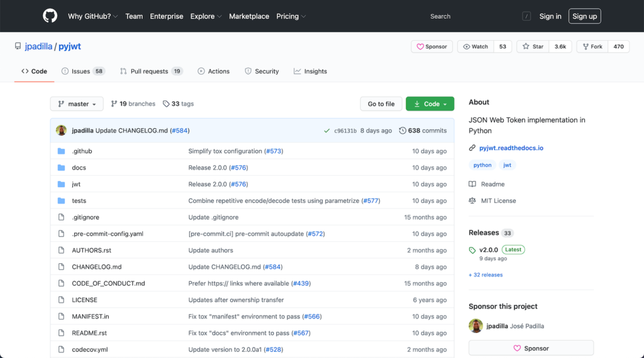Select the .gitignore file icon
Viewport: 644px width, 358px height.
point(61,217)
